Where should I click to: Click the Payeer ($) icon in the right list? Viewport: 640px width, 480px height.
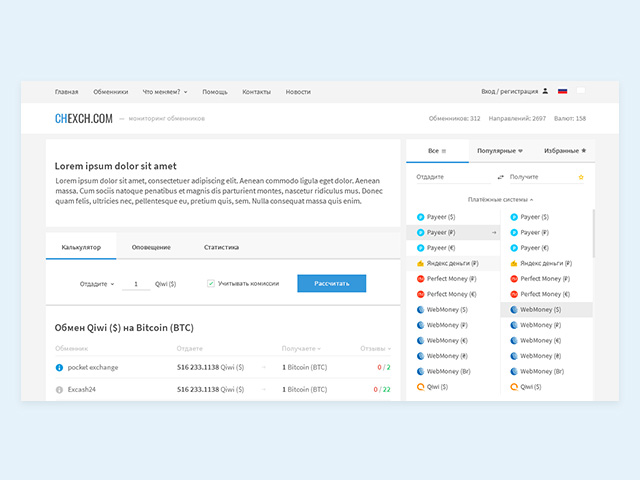(x=514, y=217)
